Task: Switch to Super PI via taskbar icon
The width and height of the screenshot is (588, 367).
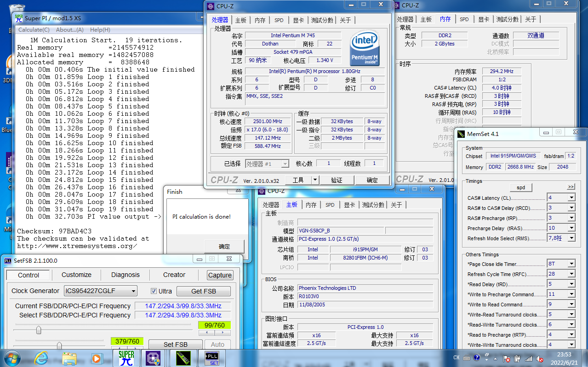Action: point(126,358)
